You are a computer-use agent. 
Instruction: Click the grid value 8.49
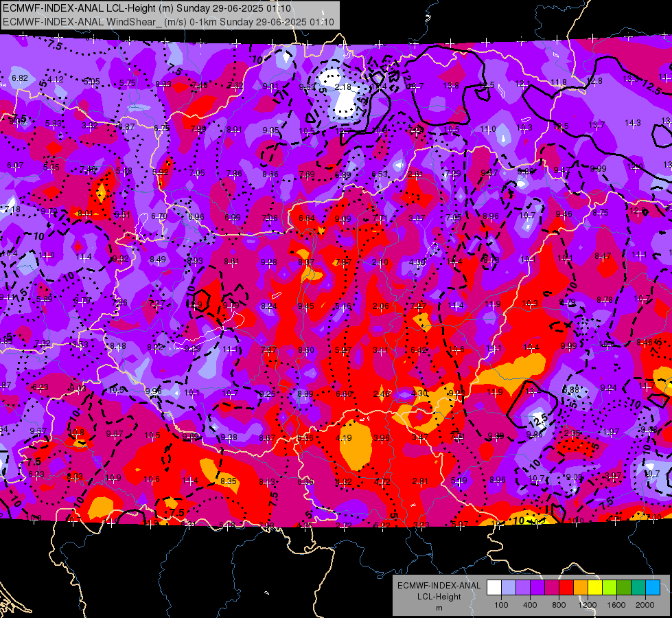[x=158, y=260]
